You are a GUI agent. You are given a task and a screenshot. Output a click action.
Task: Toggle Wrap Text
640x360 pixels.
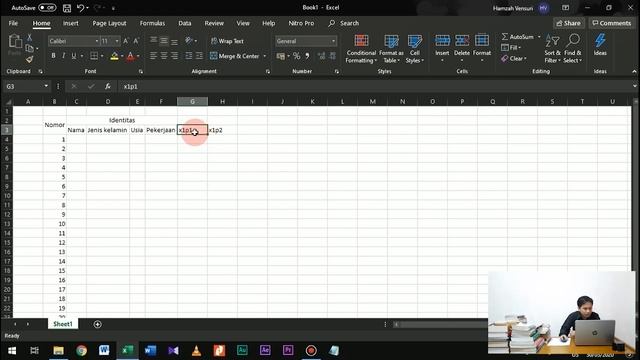[x=227, y=41]
